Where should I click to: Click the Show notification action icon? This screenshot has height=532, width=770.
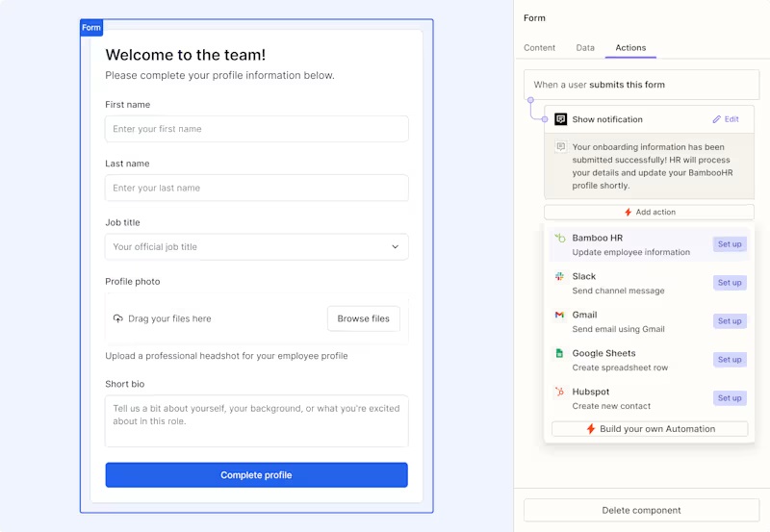point(561,119)
